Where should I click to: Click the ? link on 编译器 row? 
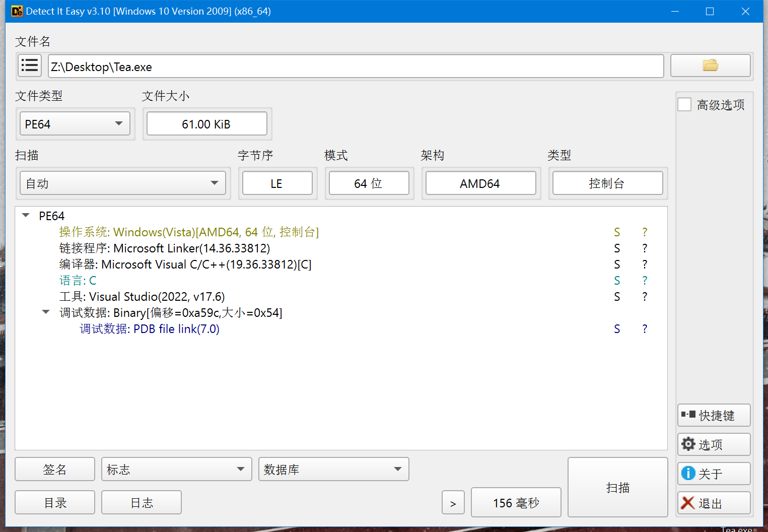[x=645, y=264]
